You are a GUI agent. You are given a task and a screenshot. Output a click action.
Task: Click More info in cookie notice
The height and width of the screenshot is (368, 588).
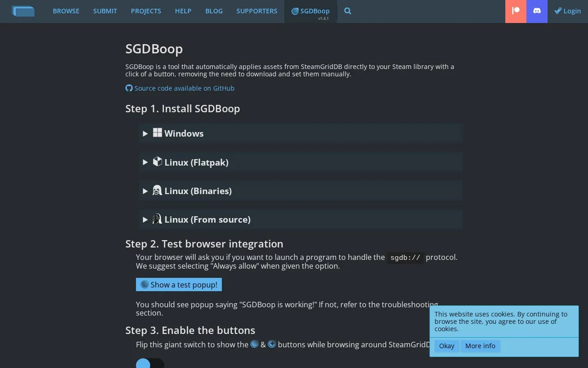(x=480, y=346)
